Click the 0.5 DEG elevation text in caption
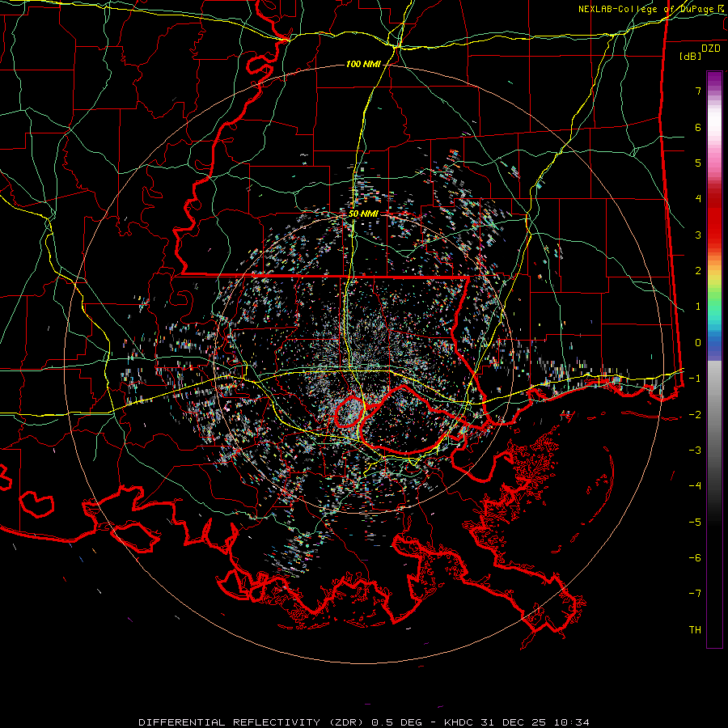 [x=396, y=722]
